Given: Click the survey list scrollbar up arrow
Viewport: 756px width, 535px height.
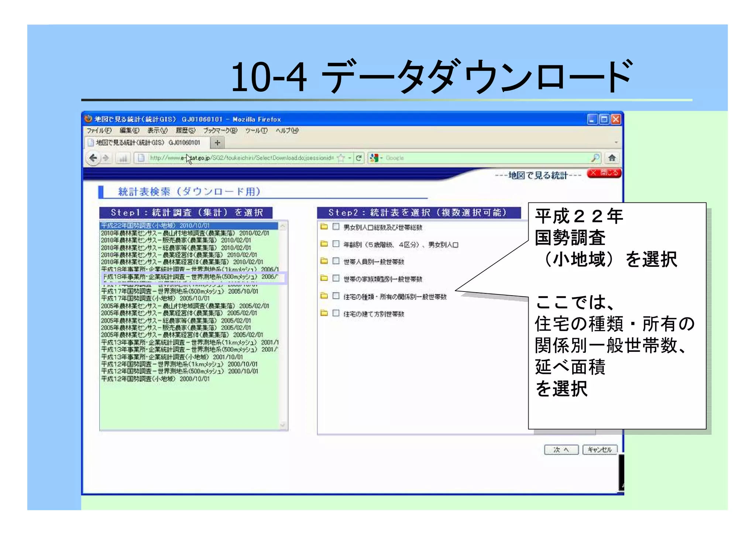Looking at the screenshot, I should (x=283, y=226).
